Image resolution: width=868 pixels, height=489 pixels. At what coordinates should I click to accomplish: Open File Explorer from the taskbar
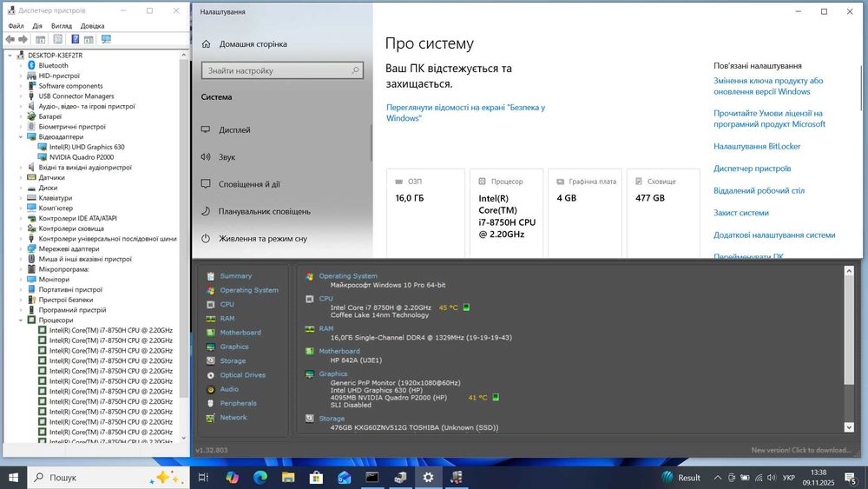288,478
